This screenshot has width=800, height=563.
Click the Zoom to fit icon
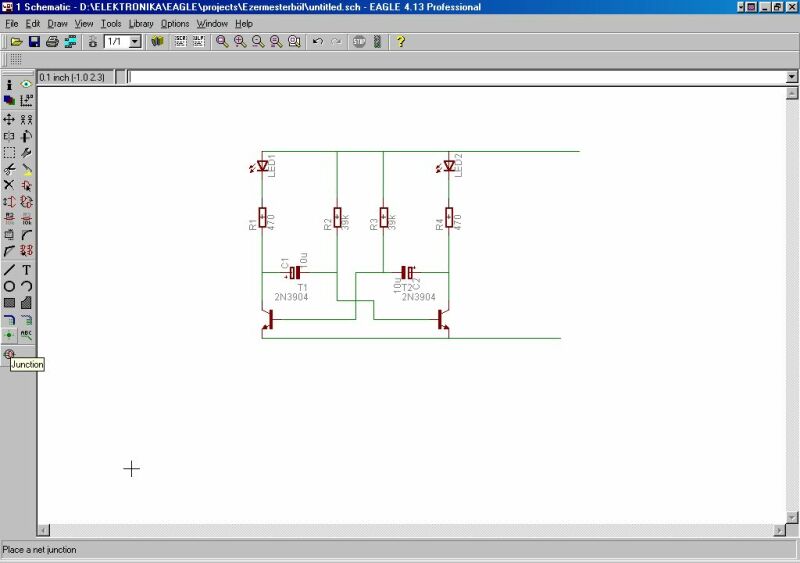tap(222, 42)
